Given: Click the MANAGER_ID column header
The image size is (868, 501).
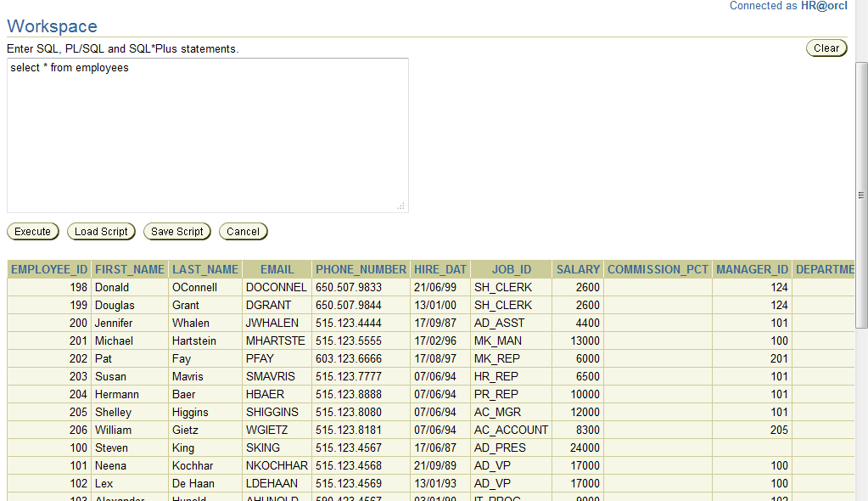Looking at the screenshot, I should [x=752, y=269].
